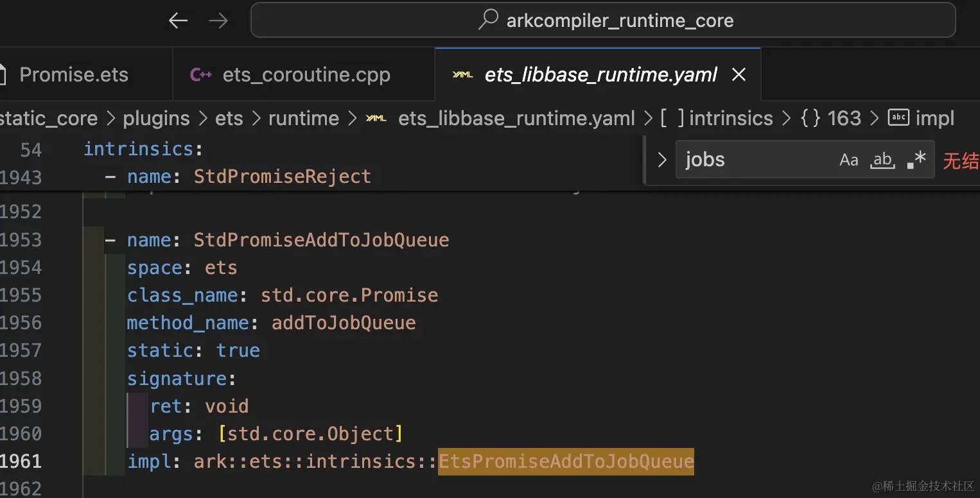Click the static_core breadcrumb segment
The width and height of the screenshot is (980, 498).
coord(49,118)
